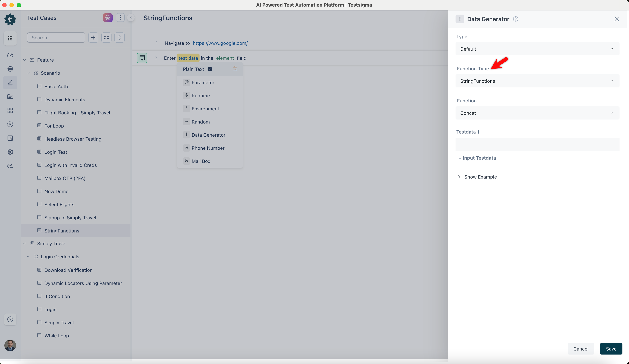Collapse the Simply Travel feature node
Viewport: 629px width, 364px height.
point(24,244)
